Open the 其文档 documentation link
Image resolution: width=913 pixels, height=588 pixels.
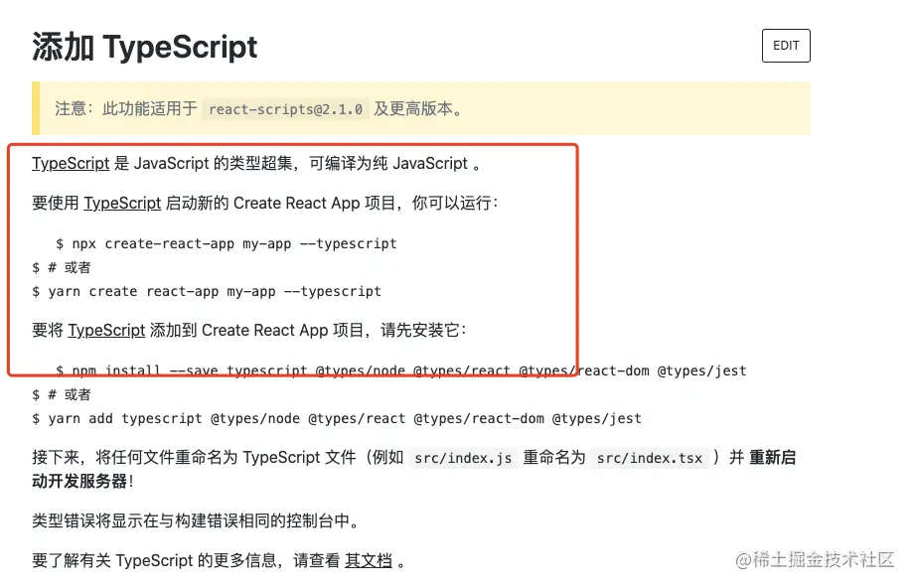368,560
